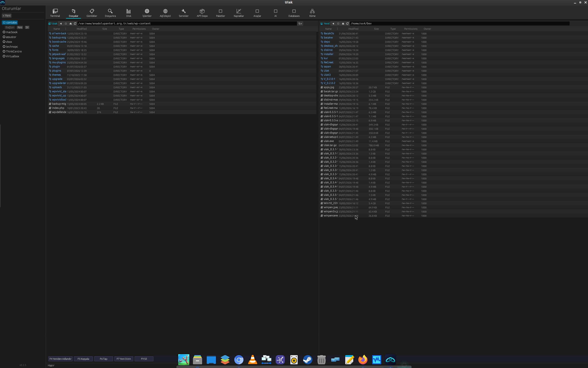588x368 pixels.
Task: Go back in the remote Uzak pane
Action: (x=61, y=24)
